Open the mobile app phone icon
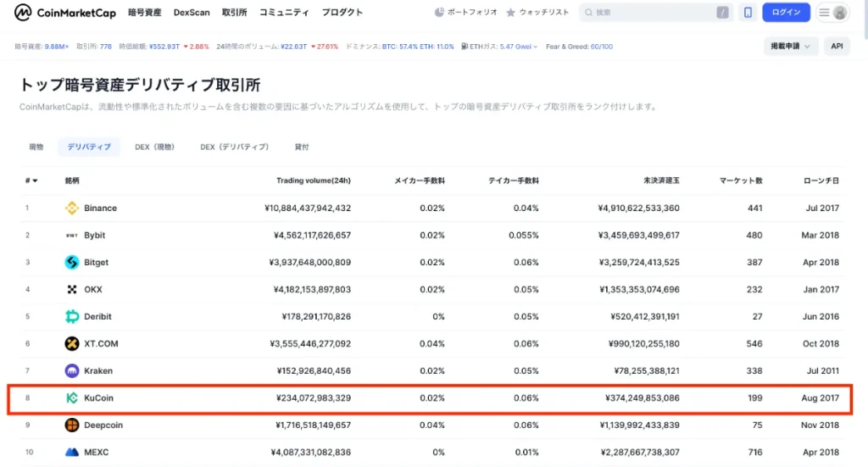 (748, 12)
